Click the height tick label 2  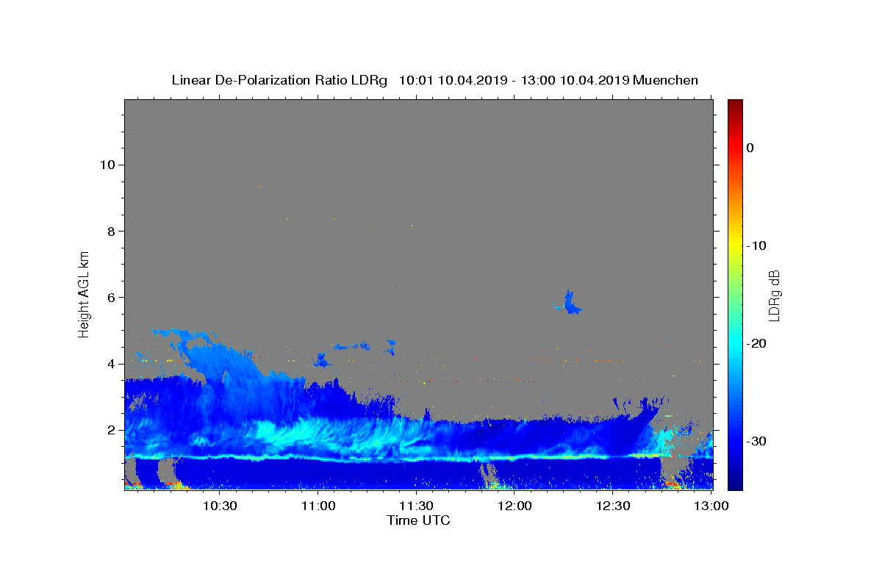tap(111, 430)
